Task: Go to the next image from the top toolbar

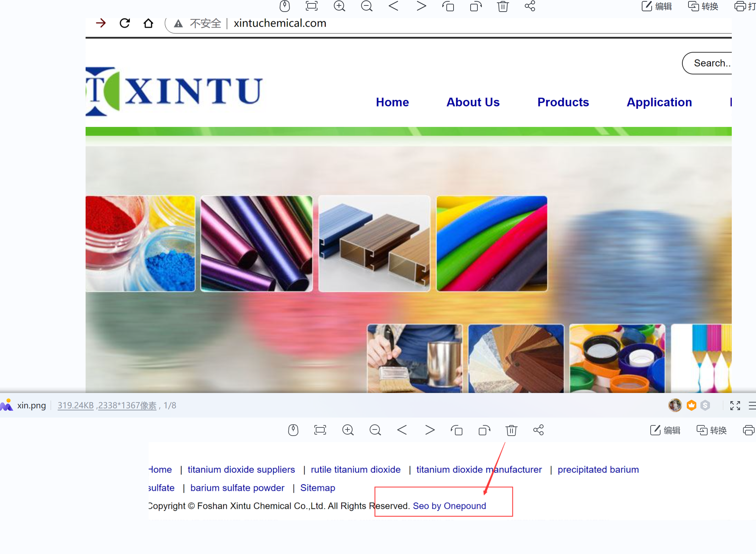Action: point(421,6)
